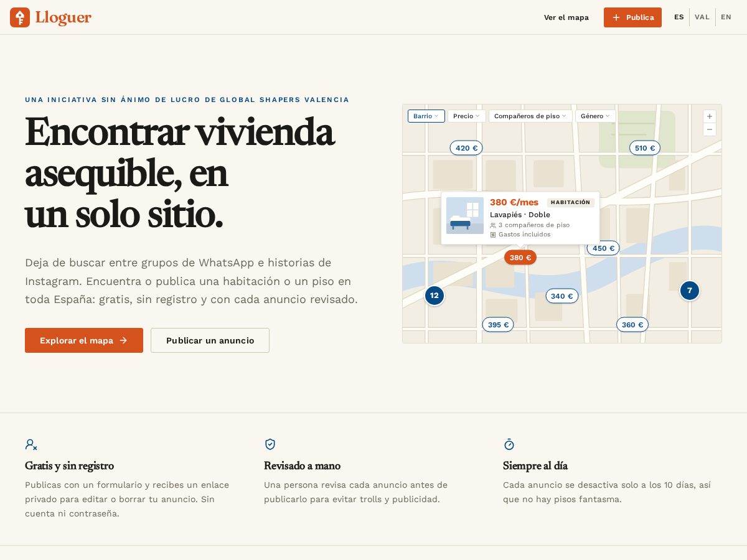
Task: Zoom out the map with minus
Action: [710, 129]
